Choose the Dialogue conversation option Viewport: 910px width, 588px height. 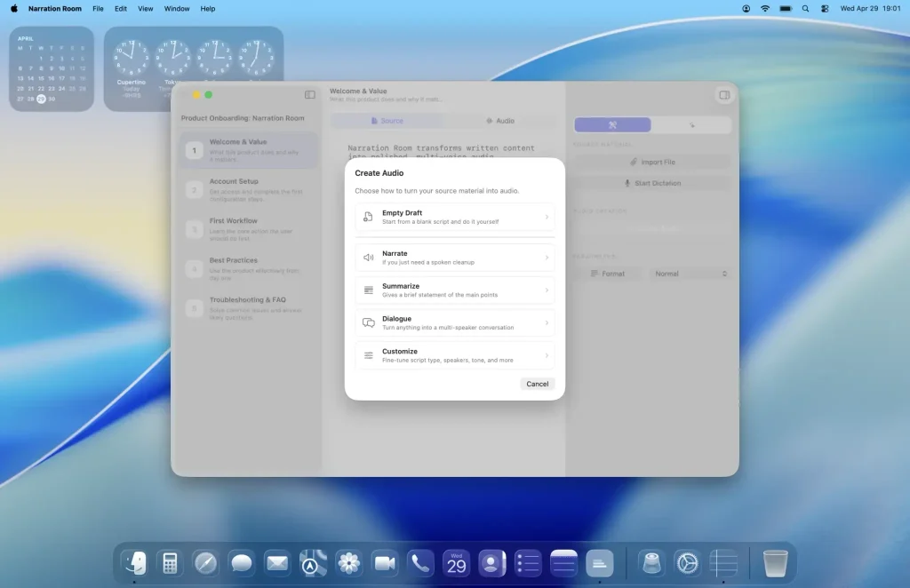pyautogui.click(x=454, y=322)
